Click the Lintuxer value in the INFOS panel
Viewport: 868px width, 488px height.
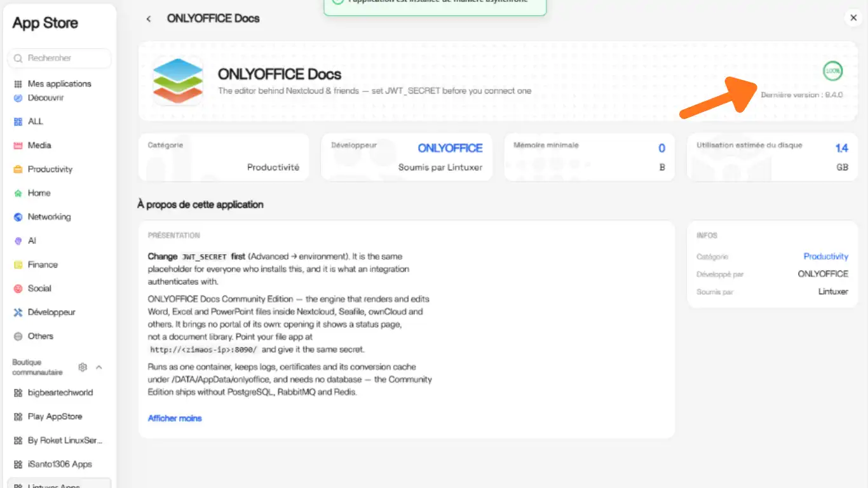(833, 292)
